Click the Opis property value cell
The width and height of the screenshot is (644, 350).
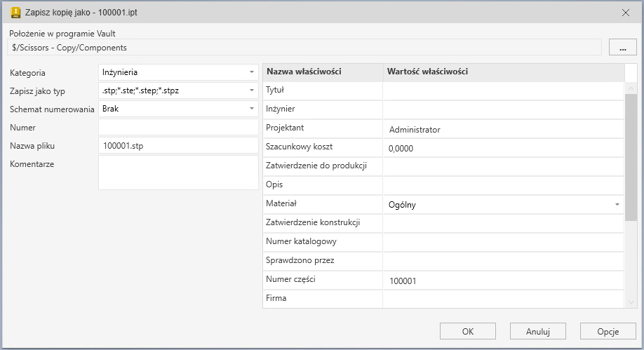(x=502, y=185)
